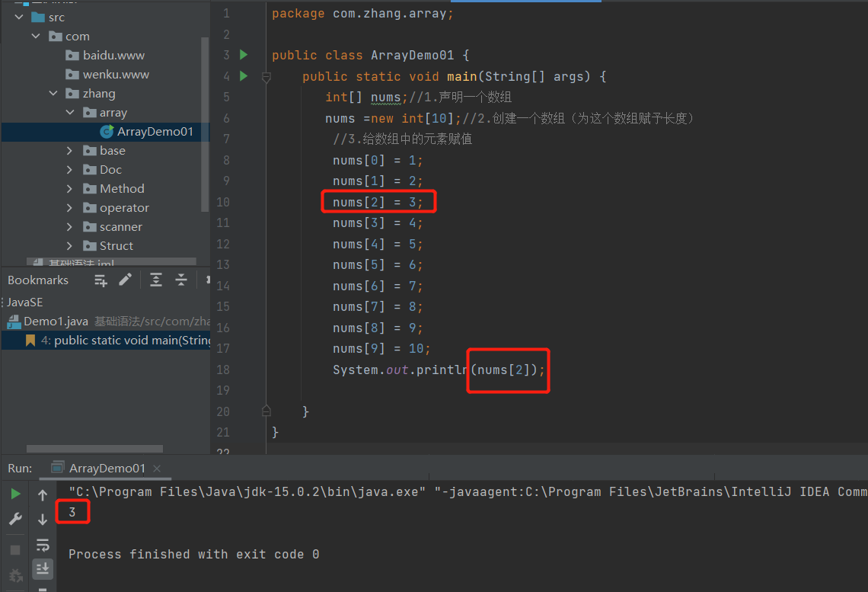Select the baidu.www package row
The width and height of the screenshot is (868, 592).
coord(105,56)
